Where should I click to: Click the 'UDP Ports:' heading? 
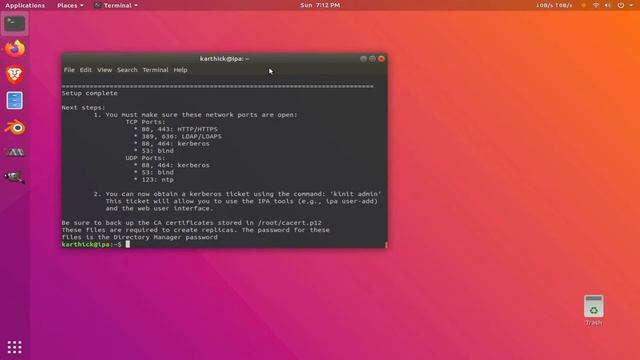coord(146,158)
